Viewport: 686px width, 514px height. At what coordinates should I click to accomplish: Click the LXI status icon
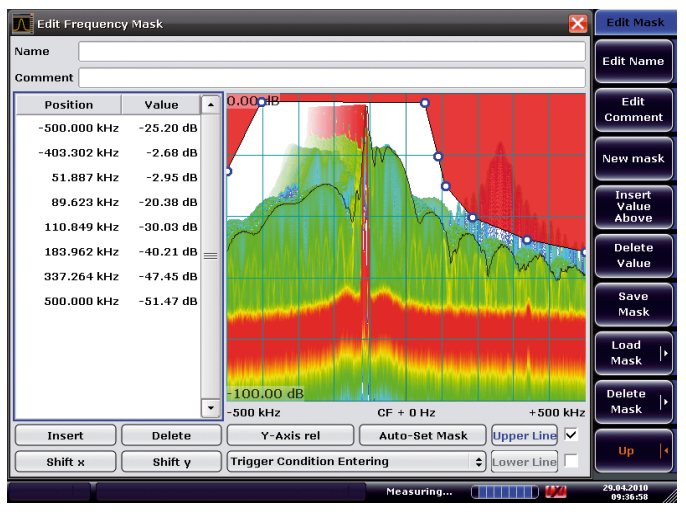click(x=556, y=492)
